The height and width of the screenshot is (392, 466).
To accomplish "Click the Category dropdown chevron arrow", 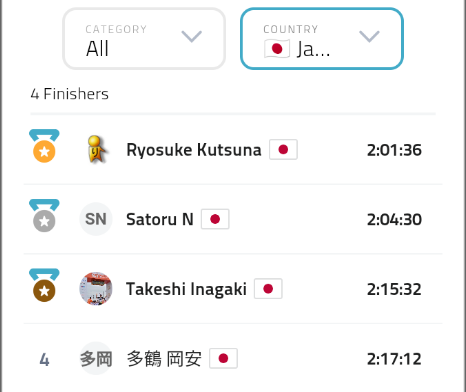I will click(x=192, y=36).
